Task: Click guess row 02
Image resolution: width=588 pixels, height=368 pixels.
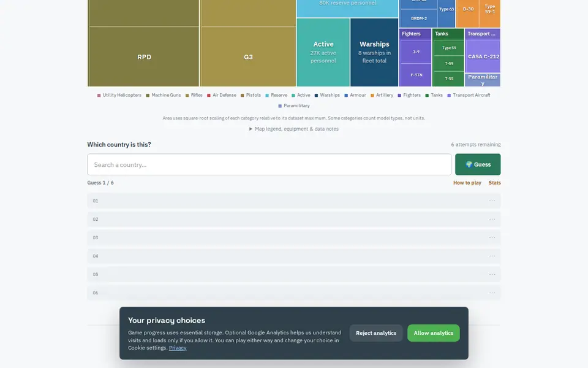Action: click(x=294, y=220)
